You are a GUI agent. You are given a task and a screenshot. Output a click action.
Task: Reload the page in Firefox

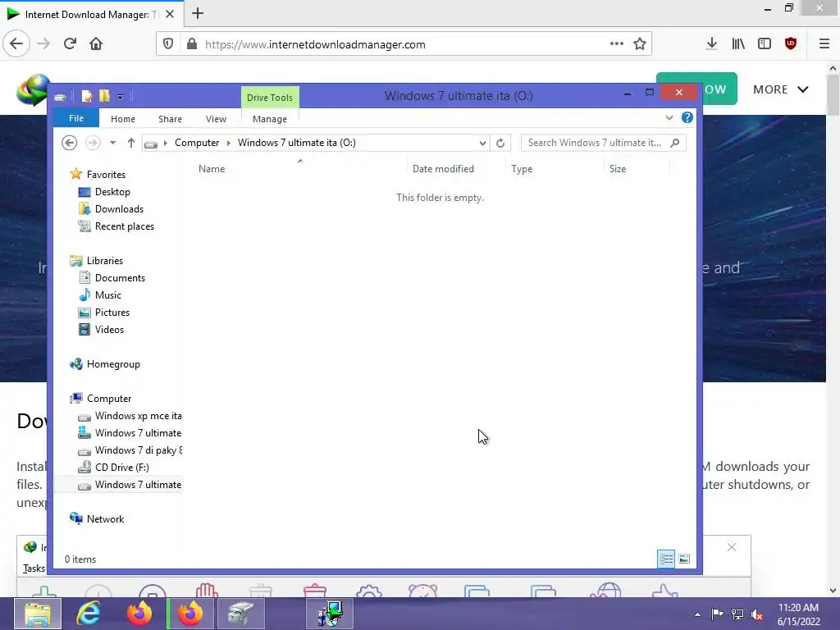pos(70,43)
